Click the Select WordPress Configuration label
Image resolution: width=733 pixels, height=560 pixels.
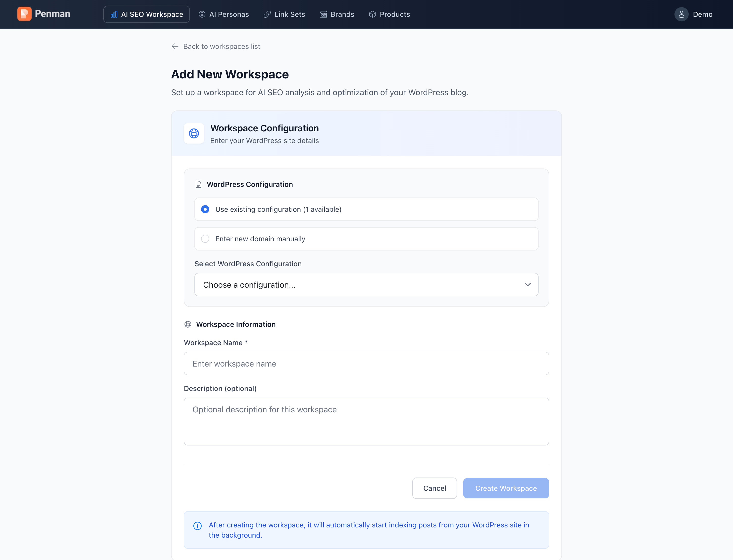click(248, 264)
